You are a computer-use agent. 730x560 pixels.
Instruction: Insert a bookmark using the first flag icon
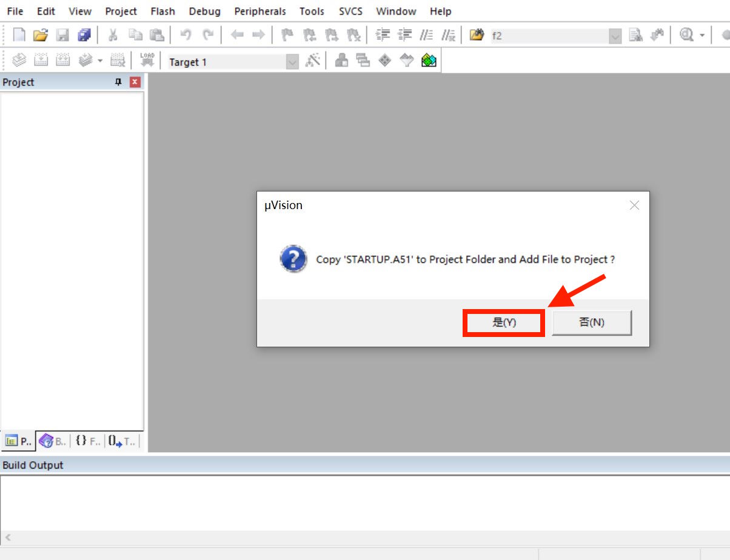click(x=288, y=35)
